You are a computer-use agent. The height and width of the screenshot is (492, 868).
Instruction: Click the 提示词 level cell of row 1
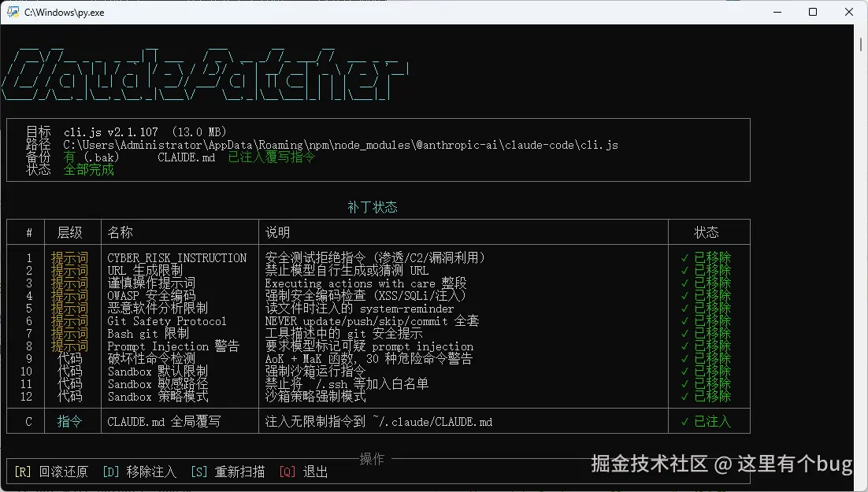coord(70,258)
